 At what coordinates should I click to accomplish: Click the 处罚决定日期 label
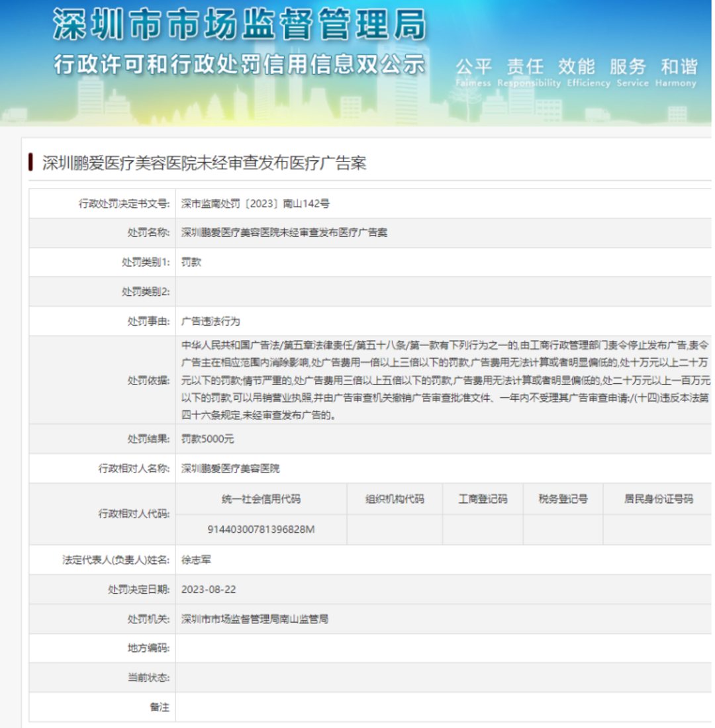tap(139, 590)
